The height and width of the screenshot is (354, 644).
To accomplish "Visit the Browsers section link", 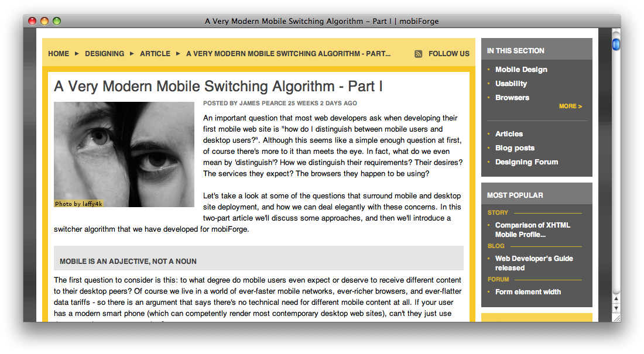I will (512, 97).
